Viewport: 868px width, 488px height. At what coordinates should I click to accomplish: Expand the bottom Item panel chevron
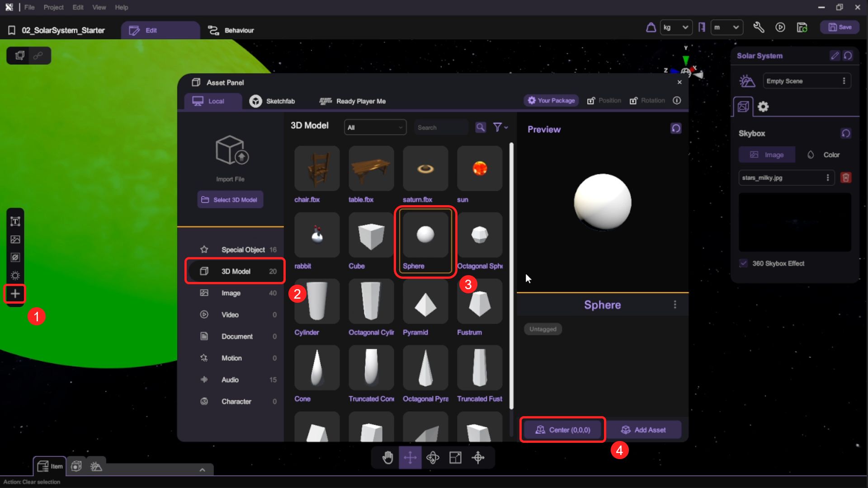click(x=202, y=470)
